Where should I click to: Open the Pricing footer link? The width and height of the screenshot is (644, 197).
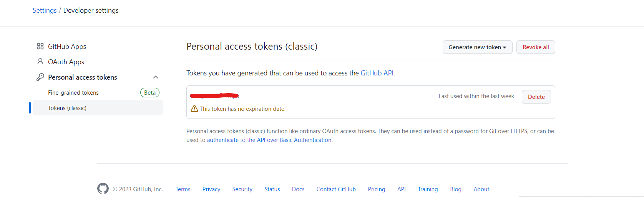[377, 189]
